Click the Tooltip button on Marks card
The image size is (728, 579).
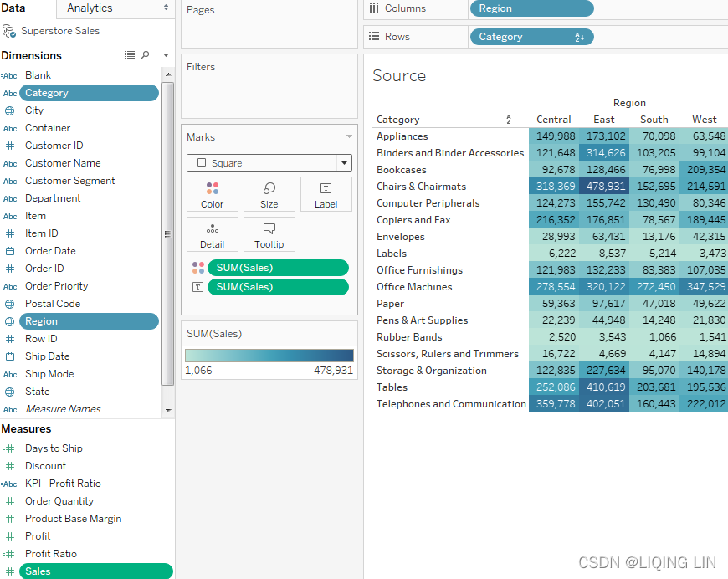click(269, 234)
